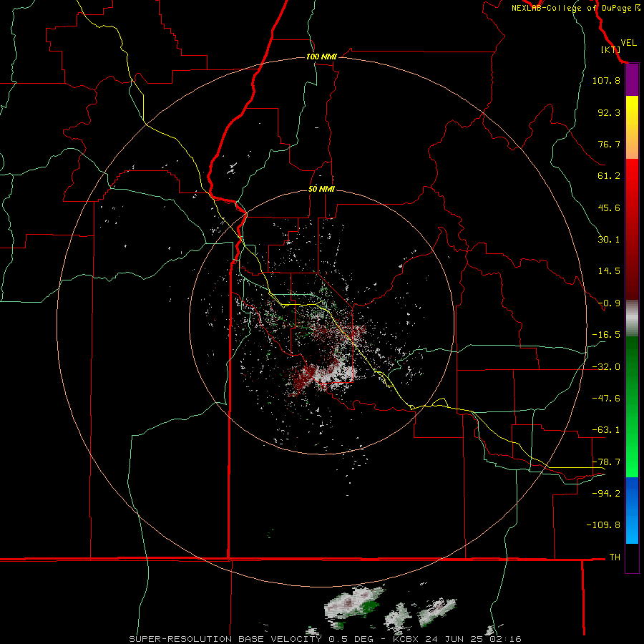Click the [KT] units label
Image resolution: width=644 pixels, height=644 pixels.
click(610, 49)
